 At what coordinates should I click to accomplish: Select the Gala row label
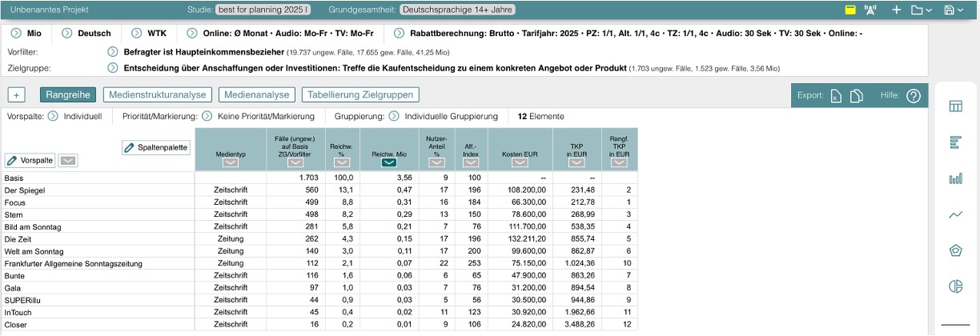(x=13, y=288)
